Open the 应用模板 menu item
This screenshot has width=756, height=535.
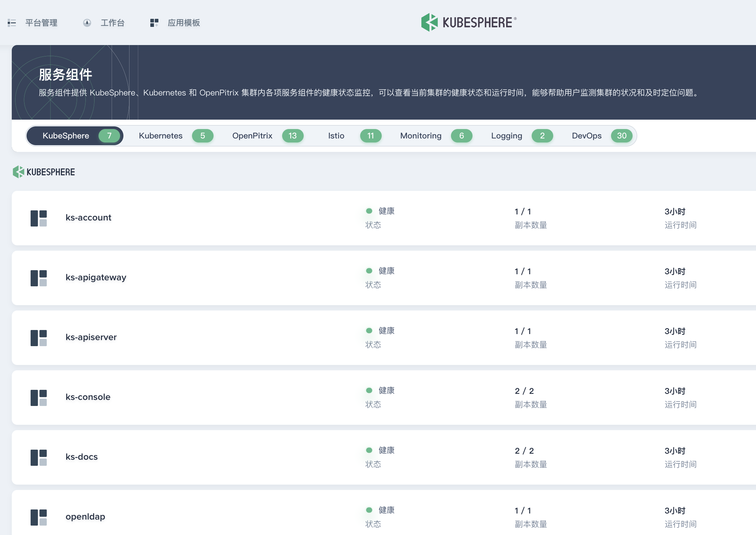[x=184, y=23]
